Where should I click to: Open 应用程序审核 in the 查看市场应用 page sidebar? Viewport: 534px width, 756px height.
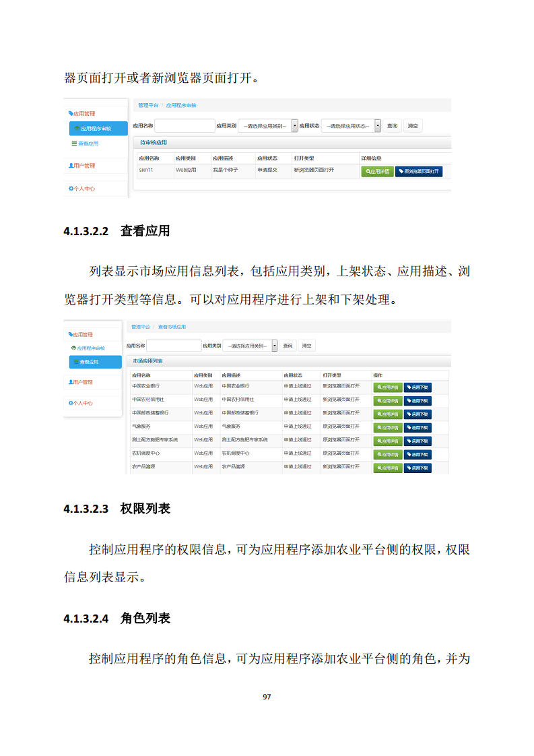[x=88, y=348]
